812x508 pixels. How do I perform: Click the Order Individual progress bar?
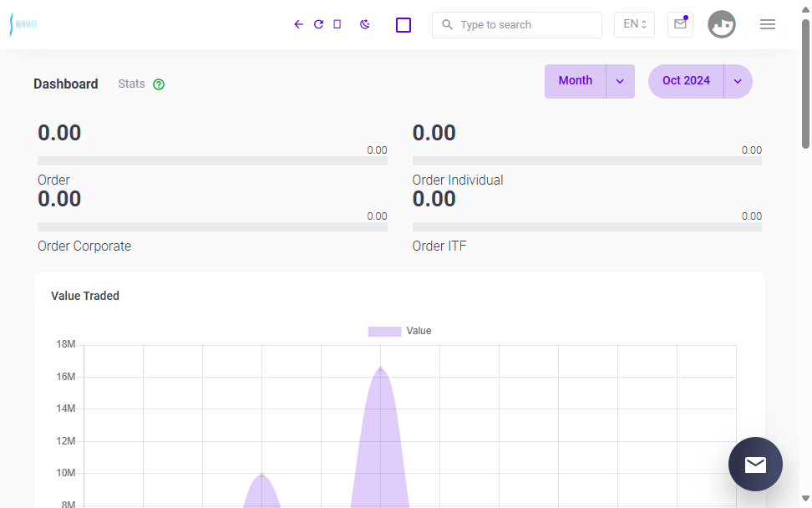click(586, 161)
